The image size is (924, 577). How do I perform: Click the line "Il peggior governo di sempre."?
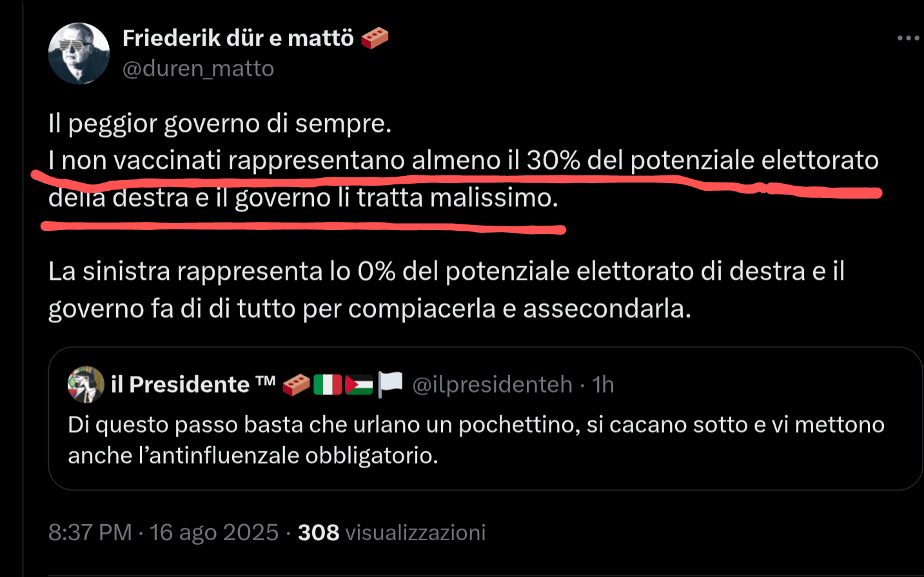pyautogui.click(x=220, y=123)
